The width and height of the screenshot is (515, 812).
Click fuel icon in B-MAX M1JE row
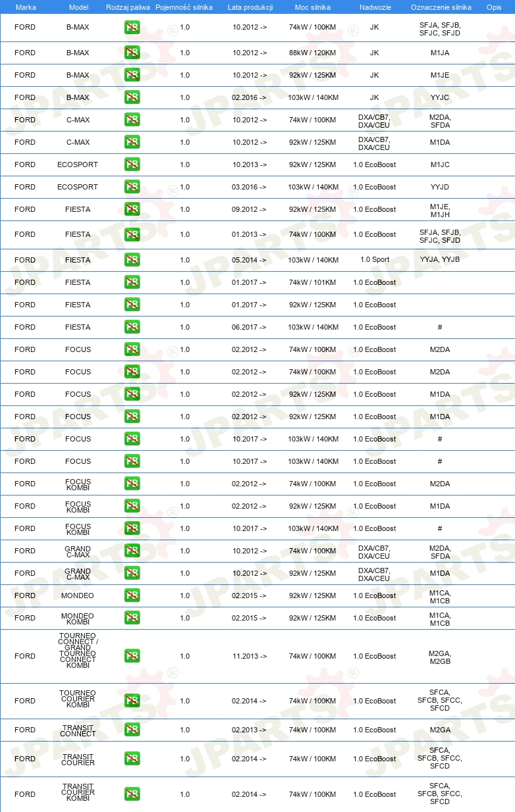(132, 75)
